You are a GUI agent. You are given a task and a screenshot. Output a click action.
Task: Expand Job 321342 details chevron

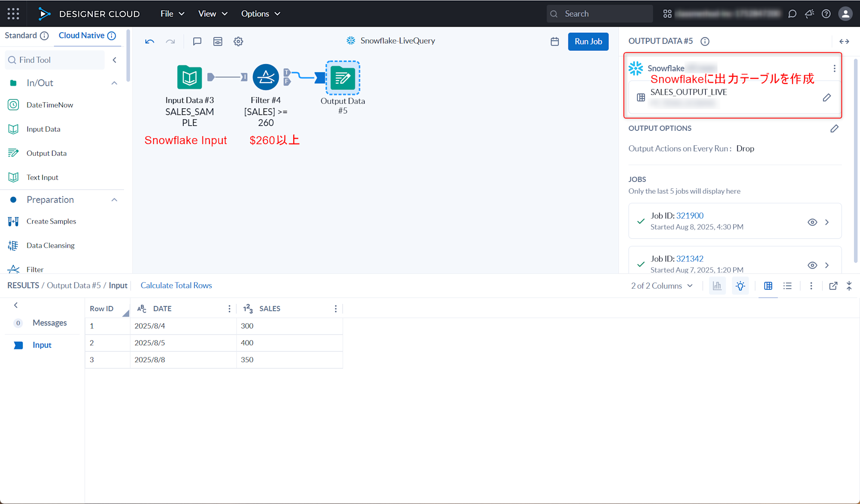(x=827, y=265)
